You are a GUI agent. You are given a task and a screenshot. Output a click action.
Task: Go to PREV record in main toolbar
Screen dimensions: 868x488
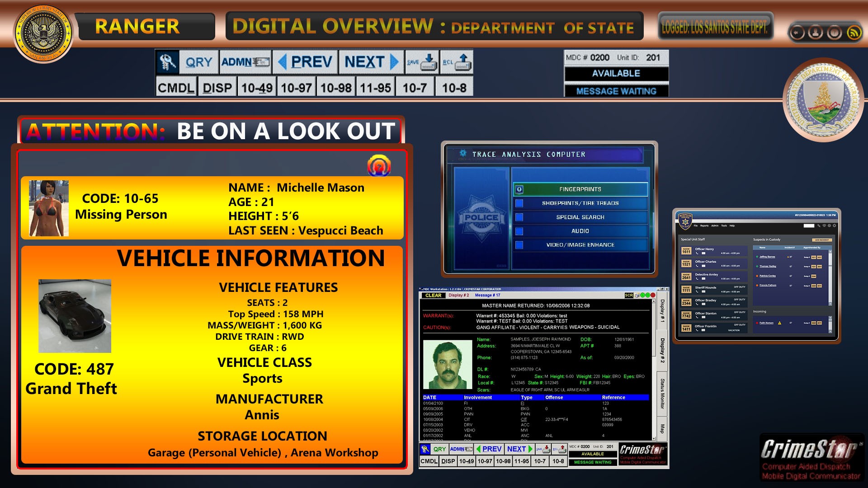[305, 62]
